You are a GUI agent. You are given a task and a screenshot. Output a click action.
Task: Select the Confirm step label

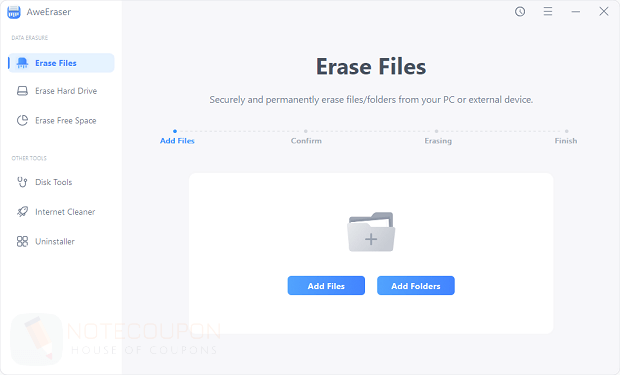(x=306, y=141)
